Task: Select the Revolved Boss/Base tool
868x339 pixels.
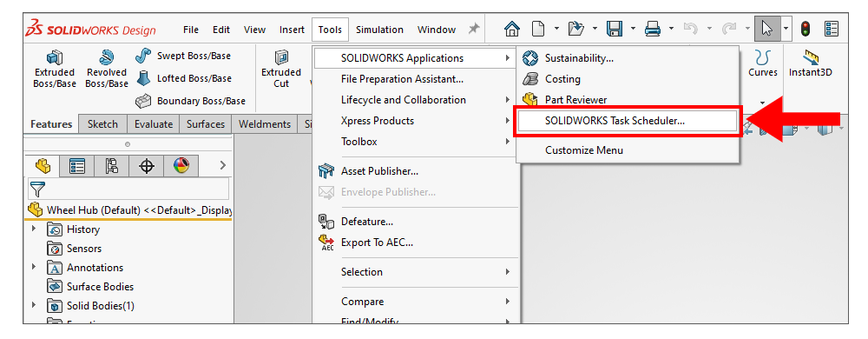Action: [106, 70]
